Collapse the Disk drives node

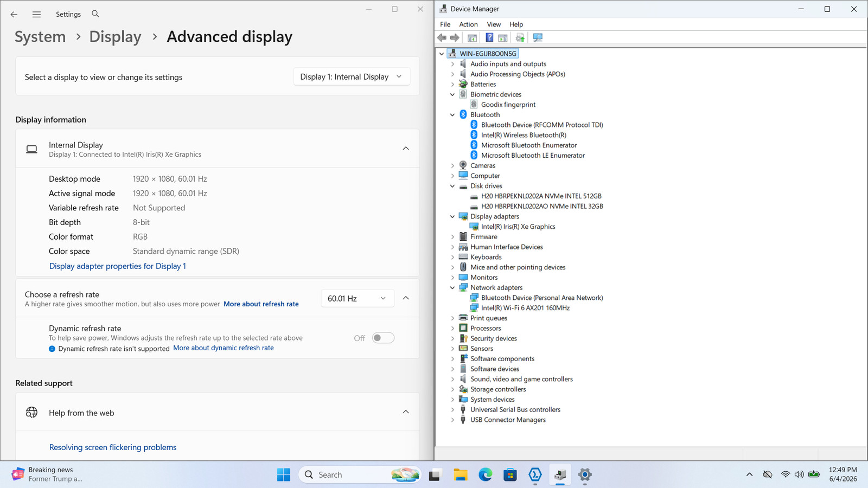[x=452, y=186]
